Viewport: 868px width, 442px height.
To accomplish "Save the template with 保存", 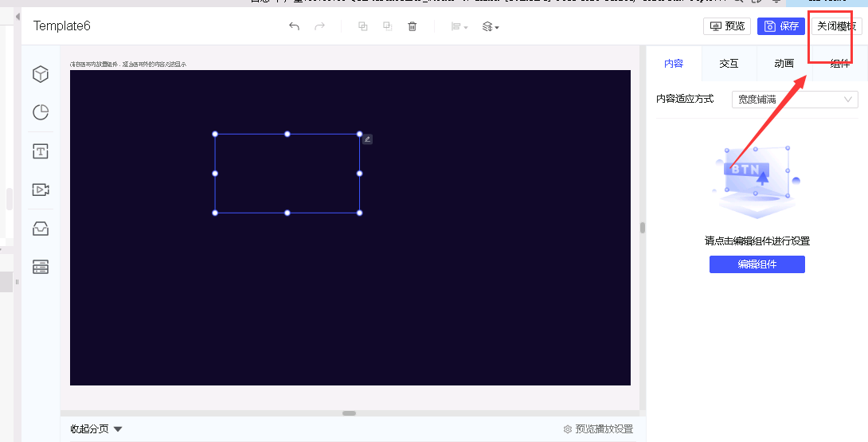I will click(x=781, y=26).
